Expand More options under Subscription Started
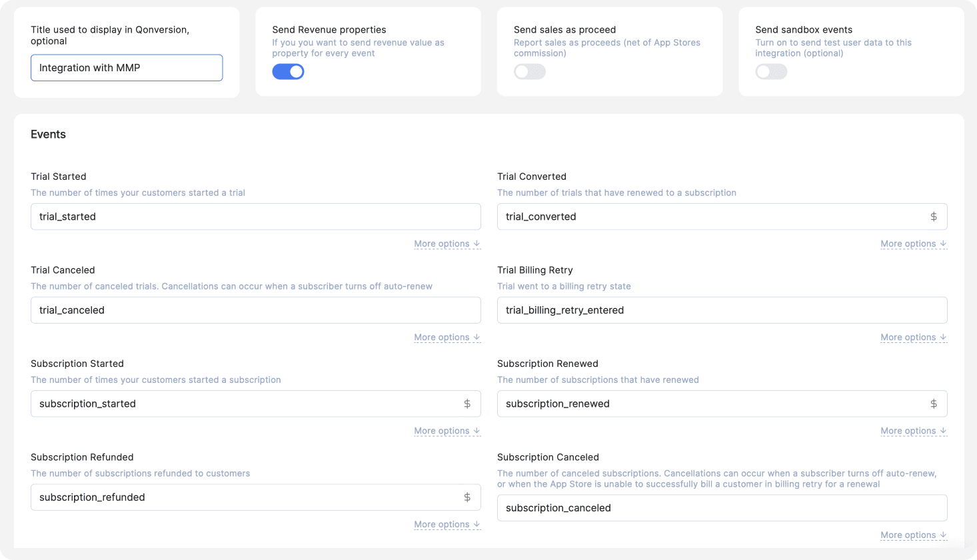Screen dimensions: 977x560 447,431
